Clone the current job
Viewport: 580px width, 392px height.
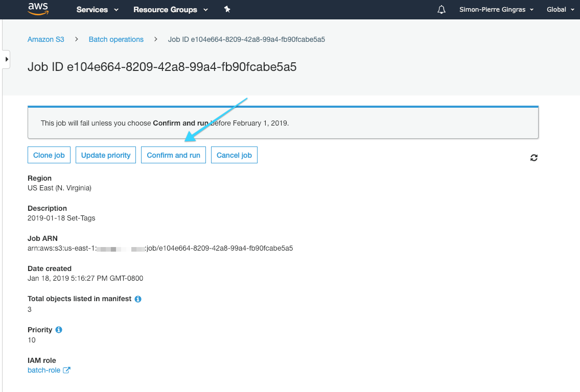point(49,155)
